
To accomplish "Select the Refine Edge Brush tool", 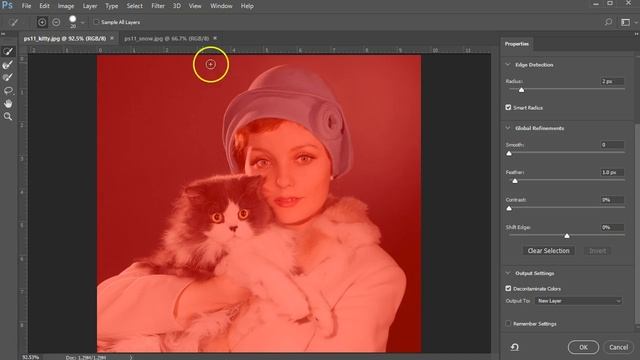I will coord(8,64).
